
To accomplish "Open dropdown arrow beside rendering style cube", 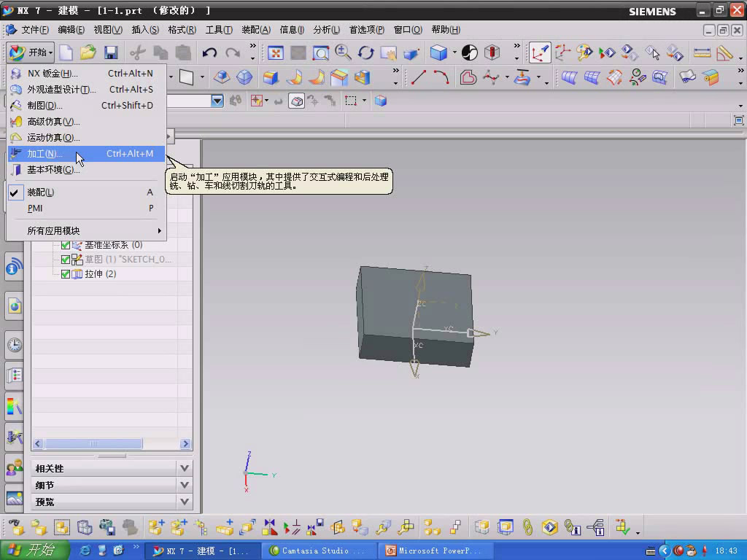I will click(x=454, y=52).
